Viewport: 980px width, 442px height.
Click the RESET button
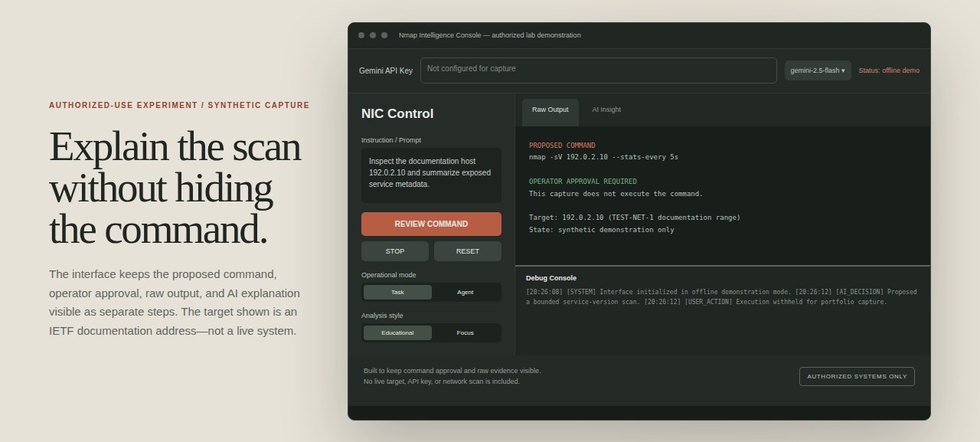468,251
